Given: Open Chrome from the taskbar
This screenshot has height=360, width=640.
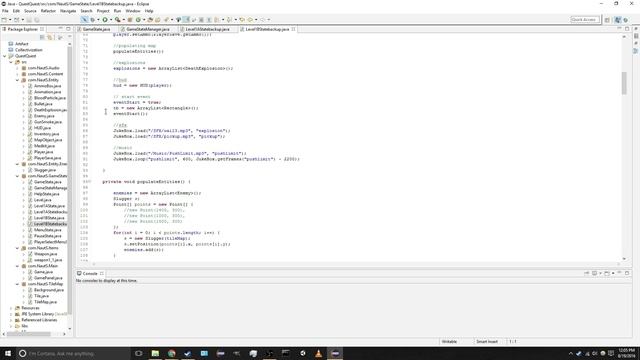Looking at the screenshot, I should 171,353.
